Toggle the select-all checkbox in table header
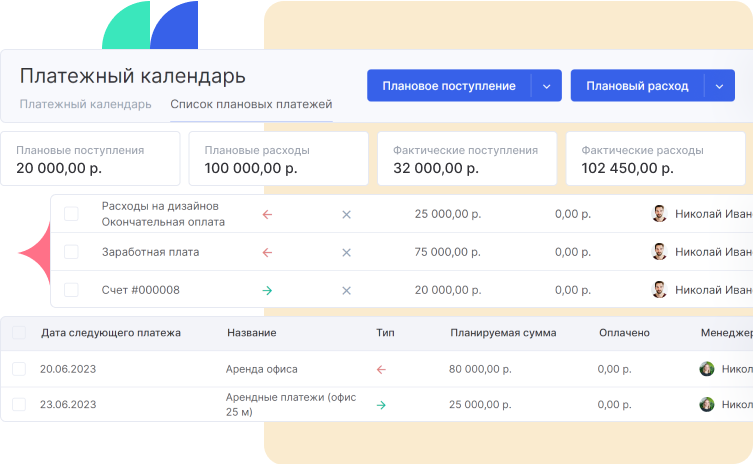The width and height of the screenshot is (753, 464). tap(19, 332)
